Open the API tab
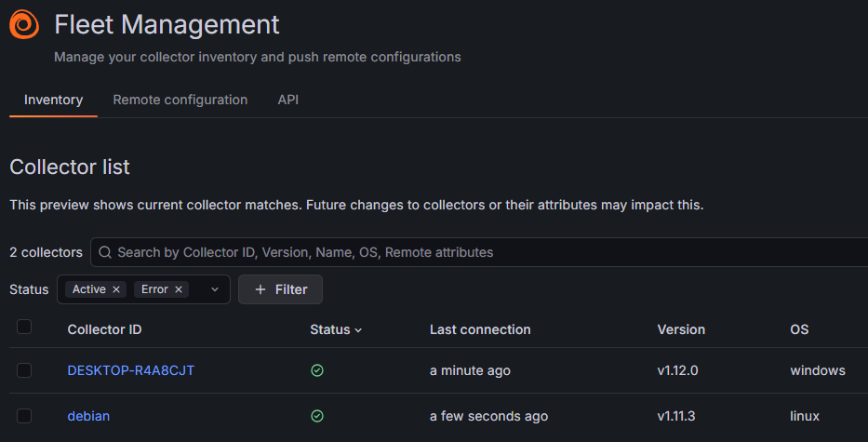This screenshot has width=868, height=442. click(x=288, y=100)
